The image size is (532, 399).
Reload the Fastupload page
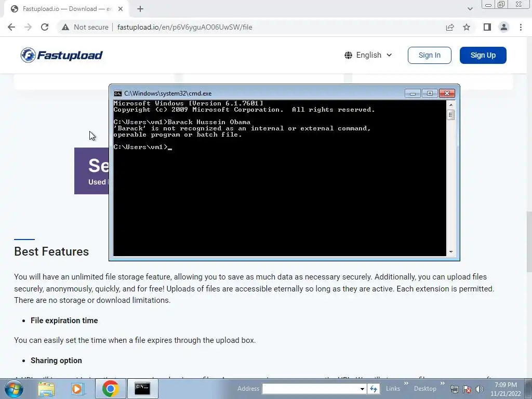point(45,27)
